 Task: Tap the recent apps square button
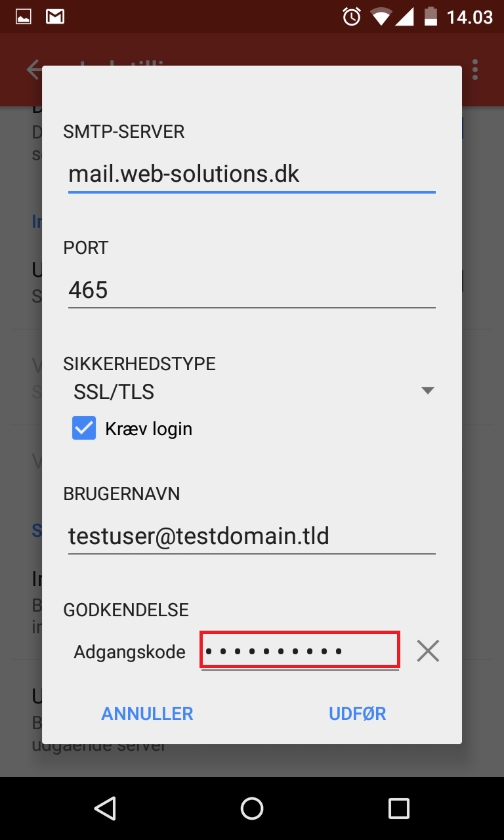click(399, 808)
